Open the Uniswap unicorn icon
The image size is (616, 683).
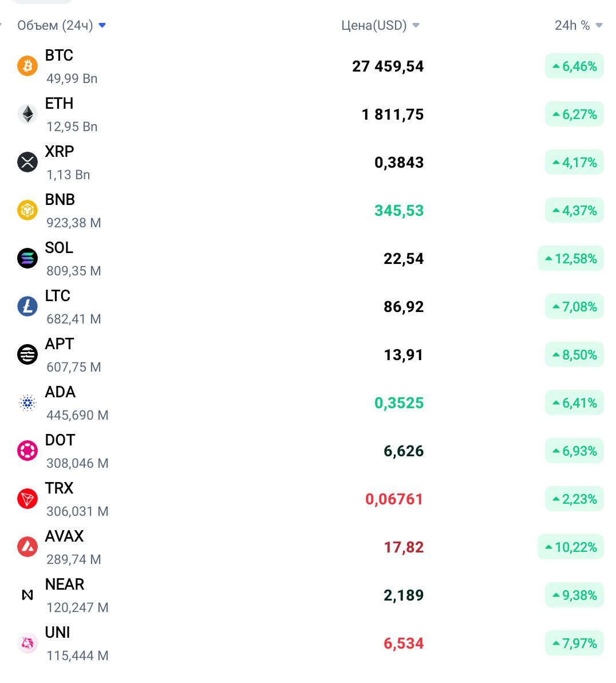coord(27,643)
